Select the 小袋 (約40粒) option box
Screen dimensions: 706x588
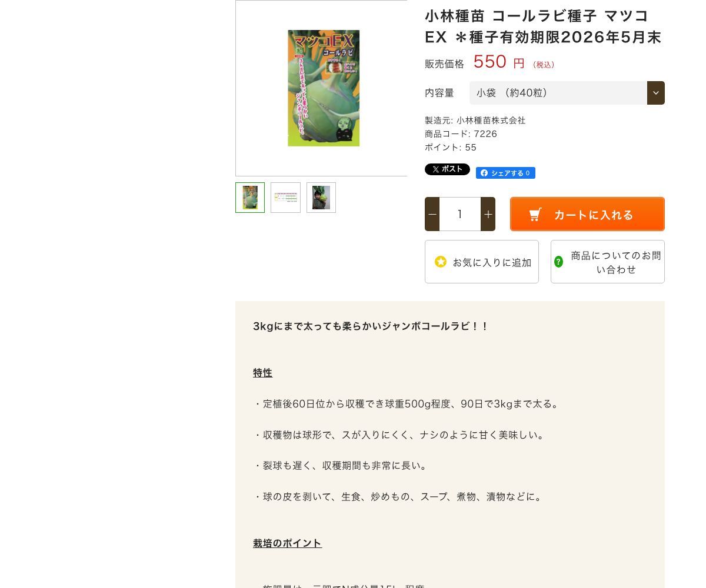tap(567, 93)
